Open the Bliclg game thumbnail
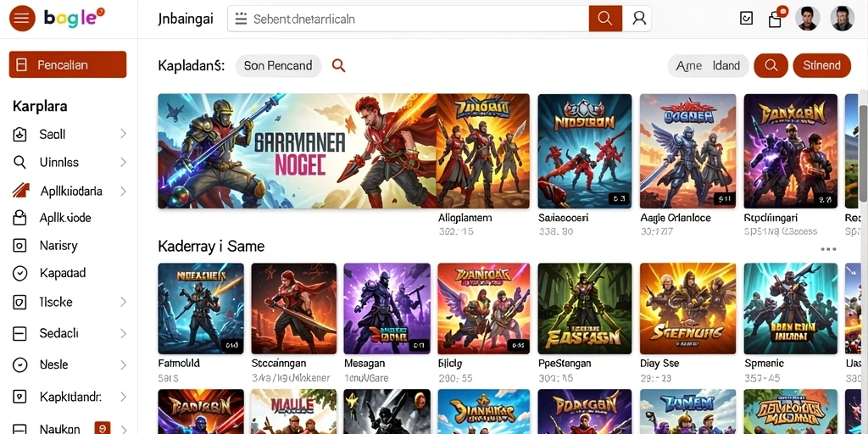This screenshot has height=434, width=868. point(483,309)
